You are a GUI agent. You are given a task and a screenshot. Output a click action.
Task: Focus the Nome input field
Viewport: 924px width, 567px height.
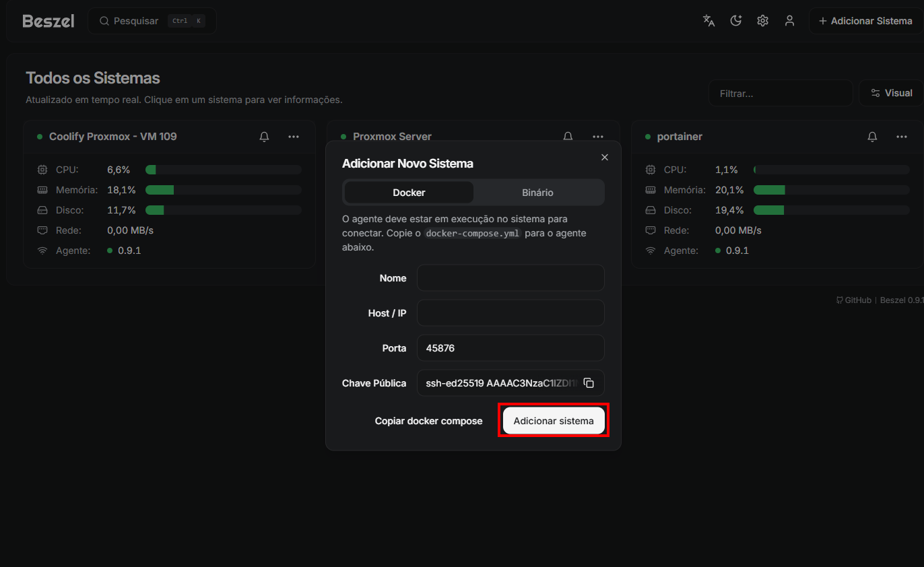(x=510, y=277)
